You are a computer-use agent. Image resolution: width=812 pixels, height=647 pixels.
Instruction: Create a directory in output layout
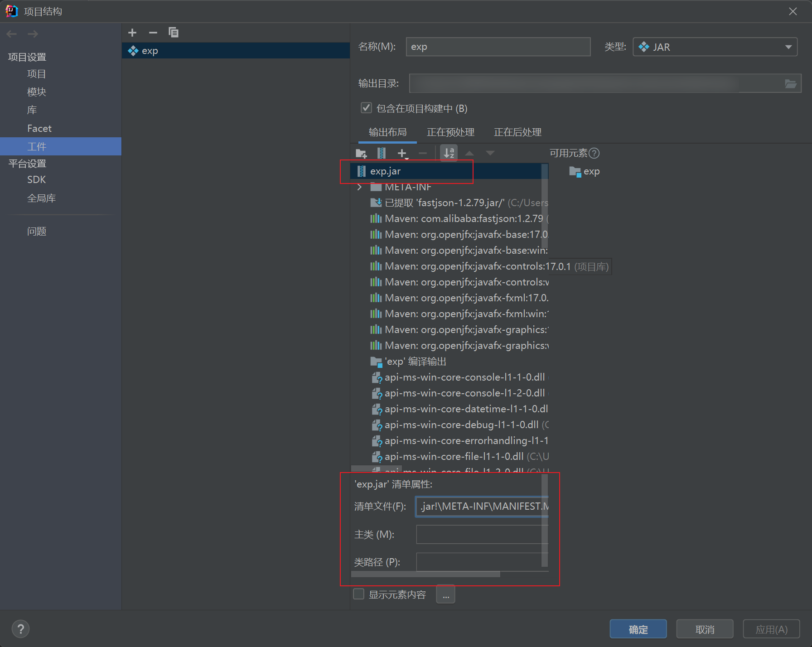pos(361,154)
